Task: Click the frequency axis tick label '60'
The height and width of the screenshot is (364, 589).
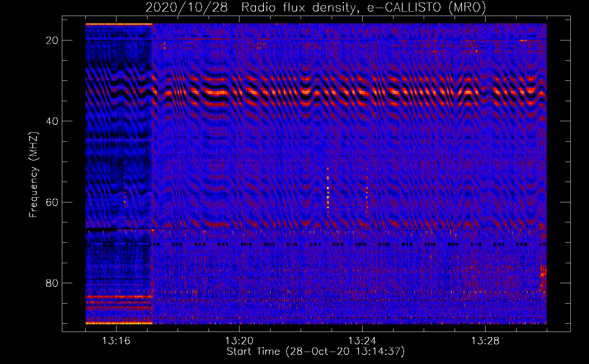Action: (x=52, y=202)
